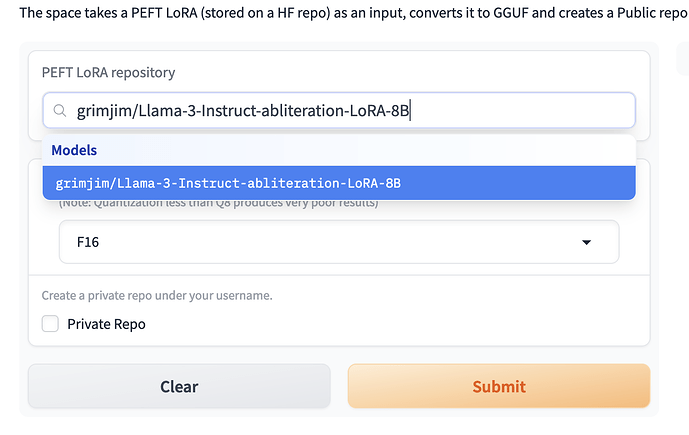Click the 'F16' value text in dropdown
Image resolution: width=689 pixels, height=435 pixels.
88,242
